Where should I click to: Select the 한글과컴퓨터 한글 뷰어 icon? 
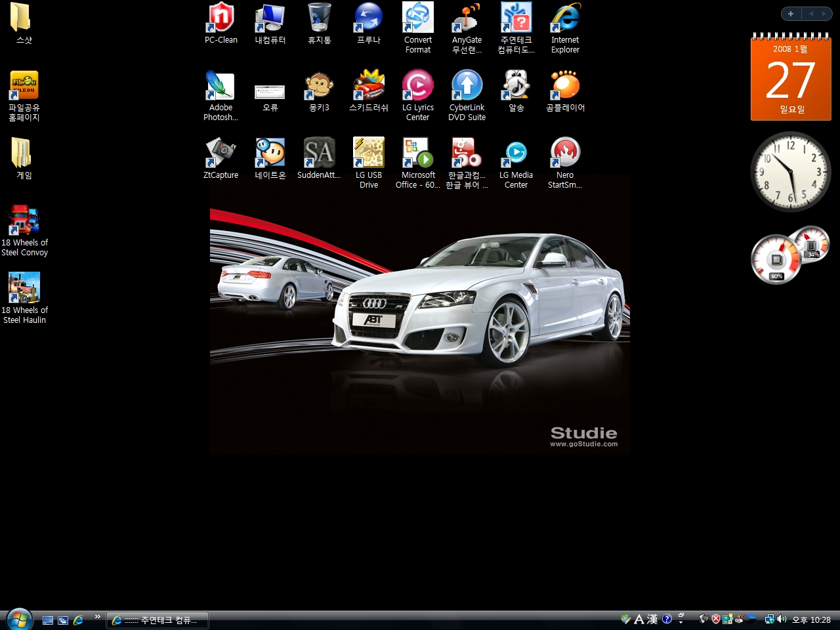pos(467,163)
